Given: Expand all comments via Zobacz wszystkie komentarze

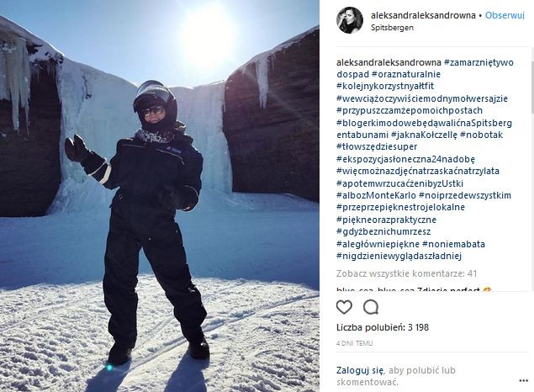Looking at the screenshot, I should tap(407, 273).
